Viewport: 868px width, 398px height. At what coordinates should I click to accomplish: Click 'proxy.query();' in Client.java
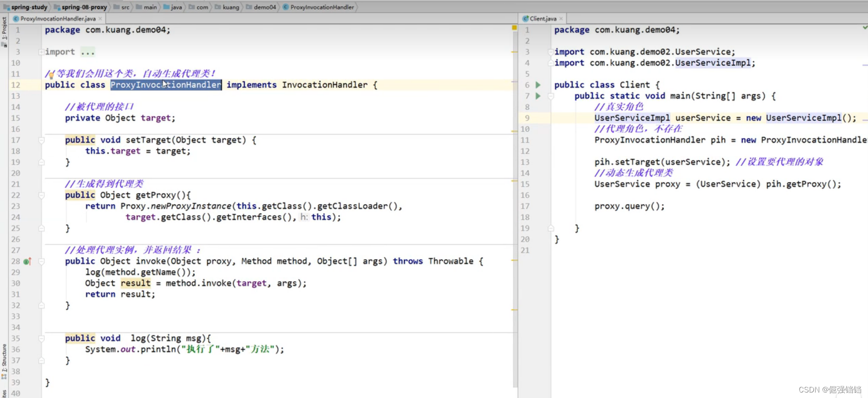[630, 206]
